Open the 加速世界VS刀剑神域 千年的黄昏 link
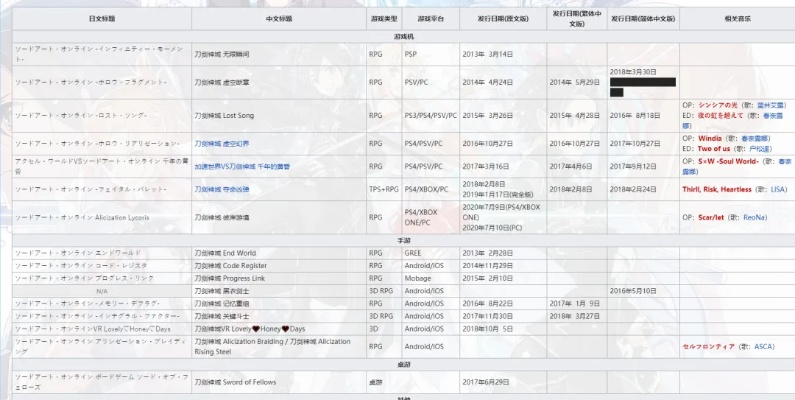 click(242, 166)
